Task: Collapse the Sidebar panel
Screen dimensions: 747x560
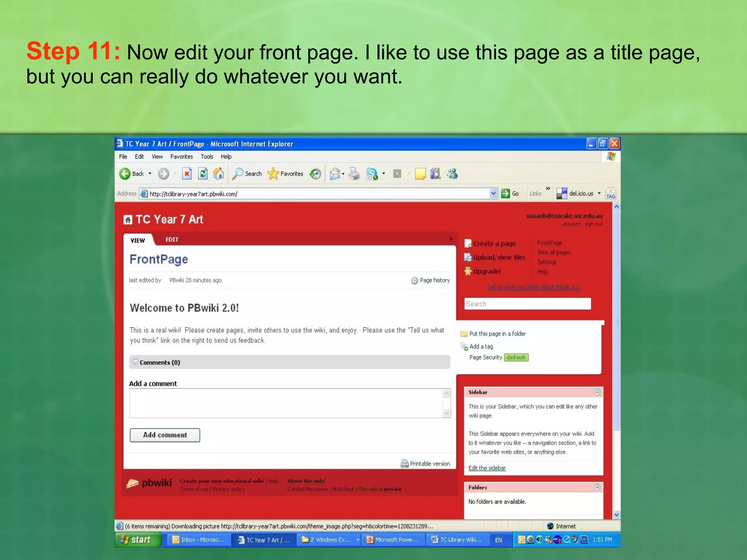Action: 597,392
